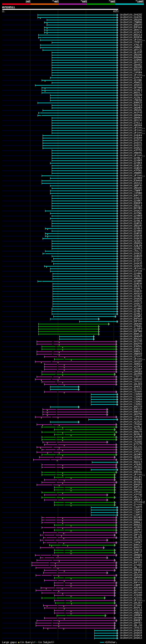Select the UniRef100_B6DXL6 label
This screenshot has width=146, height=644.
pos(131,35)
